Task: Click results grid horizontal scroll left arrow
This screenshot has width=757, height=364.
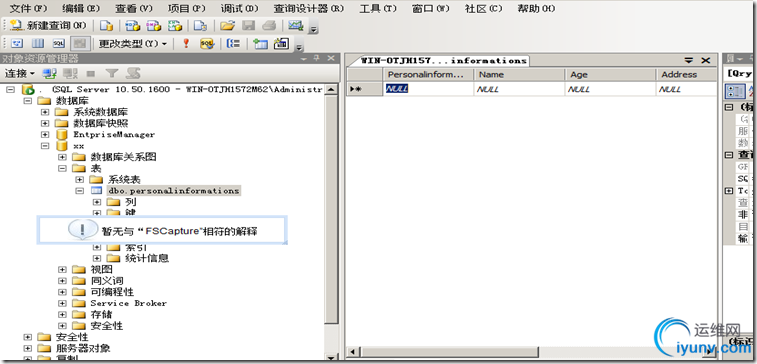Action: [353, 352]
